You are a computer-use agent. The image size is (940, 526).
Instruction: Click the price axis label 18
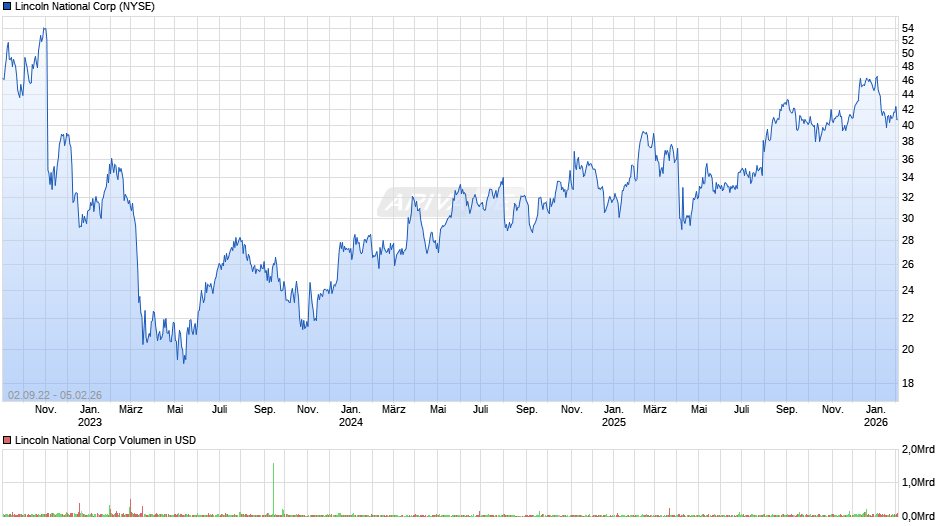tap(908, 383)
